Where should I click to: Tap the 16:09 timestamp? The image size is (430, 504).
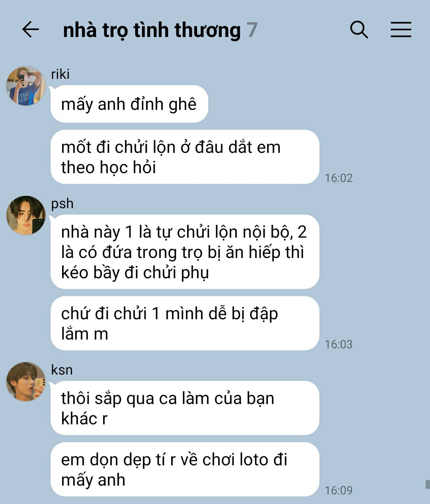pyautogui.click(x=339, y=490)
